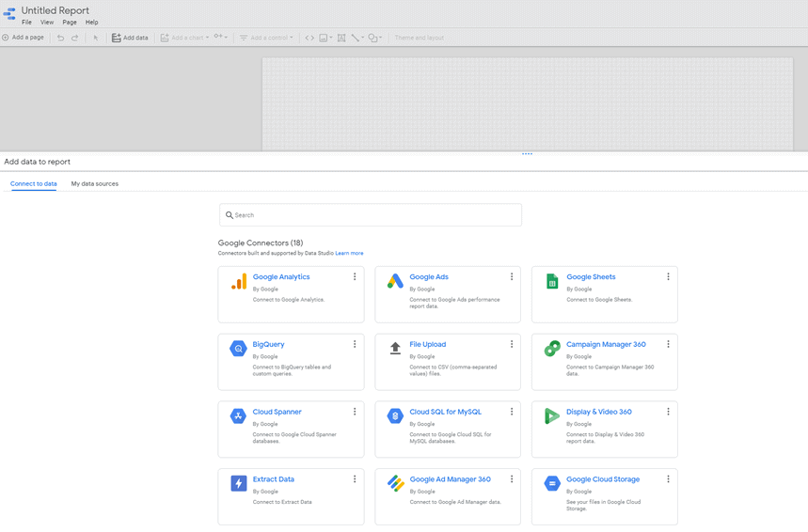This screenshot has width=808, height=532.
Task: Switch to My data sources tab
Action: point(95,184)
